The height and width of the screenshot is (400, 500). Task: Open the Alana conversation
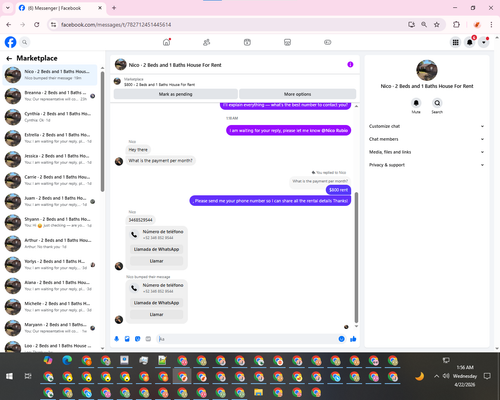[x=50, y=286]
